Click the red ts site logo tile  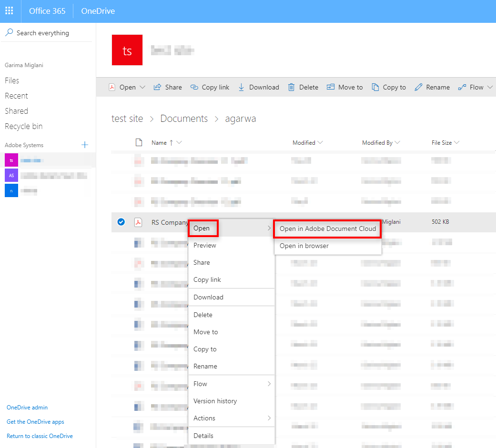pyautogui.click(x=127, y=50)
